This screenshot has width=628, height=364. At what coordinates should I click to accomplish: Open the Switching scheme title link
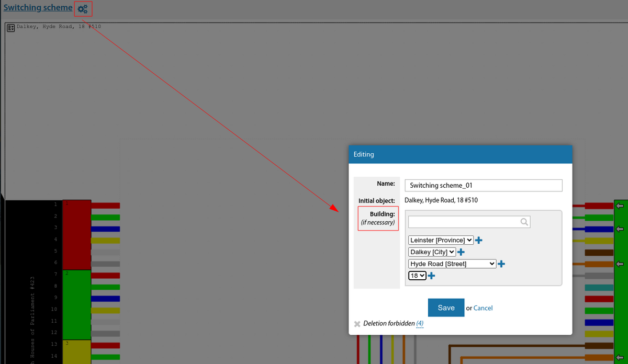click(x=38, y=8)
